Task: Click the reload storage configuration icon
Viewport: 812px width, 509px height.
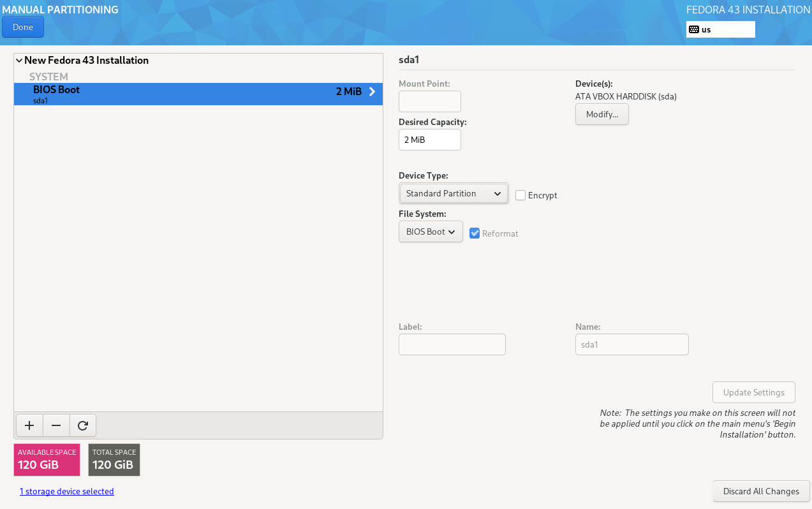Action: point(82,425)
